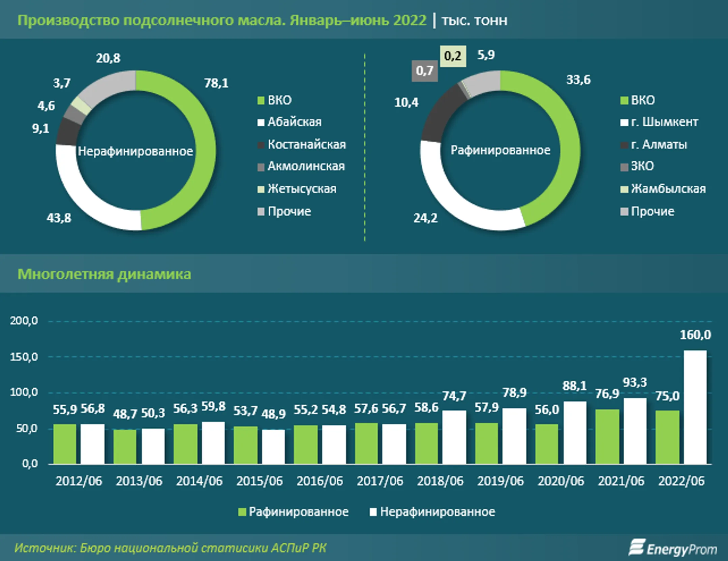728x561 pixels.
Task: Select the ЗКО legend marker
Action: [x=625, y=167]
